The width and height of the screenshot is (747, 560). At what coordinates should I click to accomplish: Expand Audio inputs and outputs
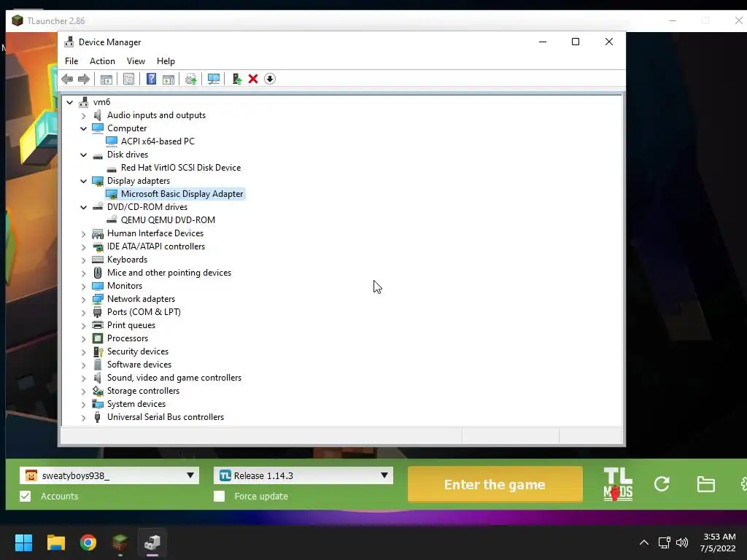click(84, 116)
